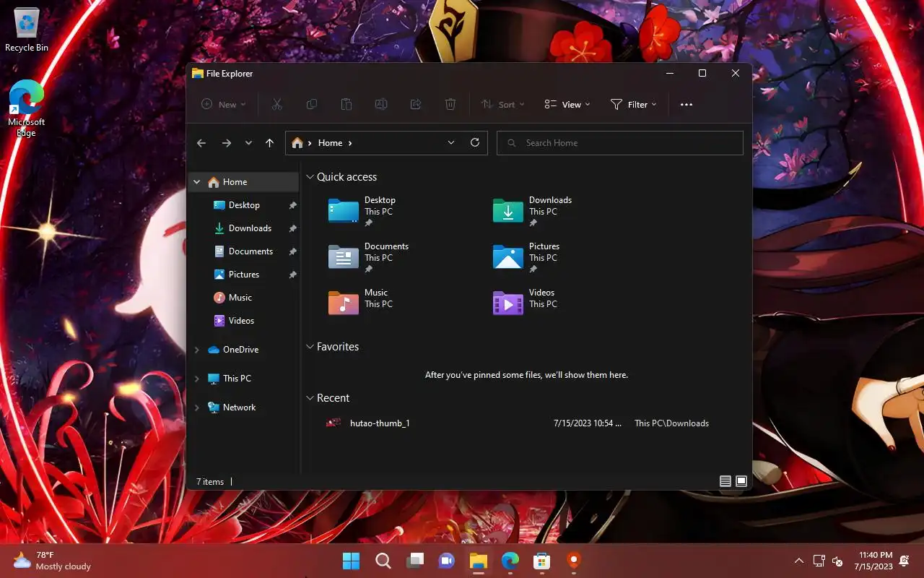Open clock showing 11:40 PM

[874, 561]
